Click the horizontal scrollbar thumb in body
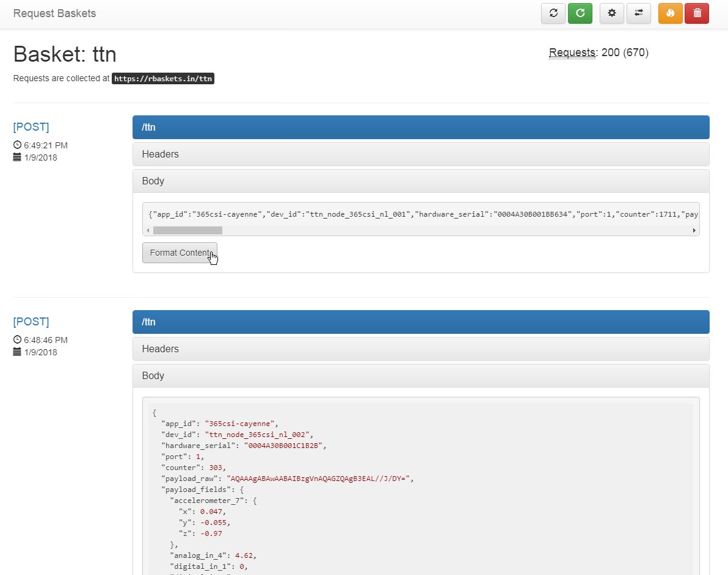Image resolution: width=728 pixels, height=575 pixels. pyautogui.click(x=187, y=231)
